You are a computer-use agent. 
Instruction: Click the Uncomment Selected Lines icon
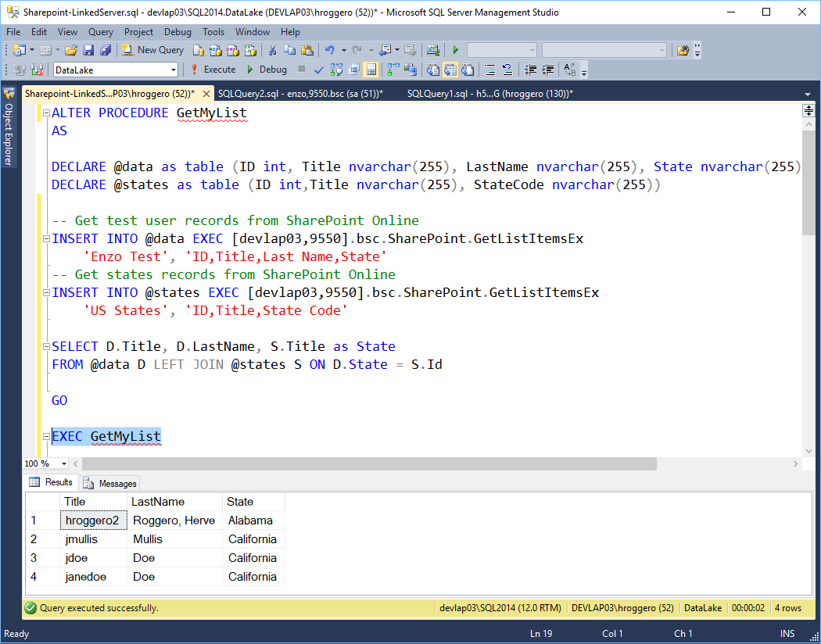(507, 70)
